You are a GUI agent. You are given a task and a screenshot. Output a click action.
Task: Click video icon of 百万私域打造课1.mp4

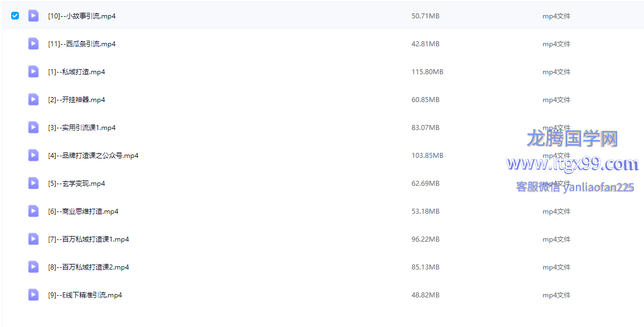pyautogui.click(x=33, y=239)
